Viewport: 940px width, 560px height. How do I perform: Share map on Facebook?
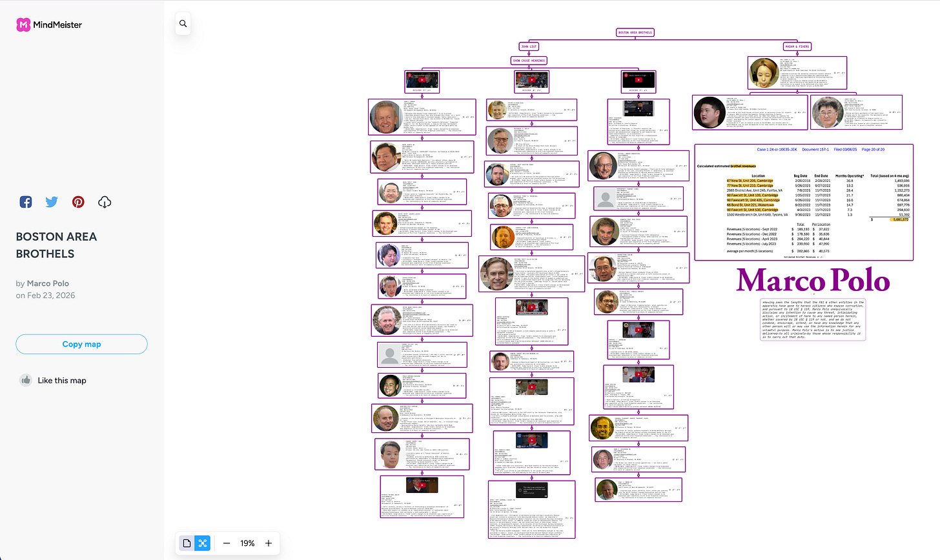pos(26,202)
